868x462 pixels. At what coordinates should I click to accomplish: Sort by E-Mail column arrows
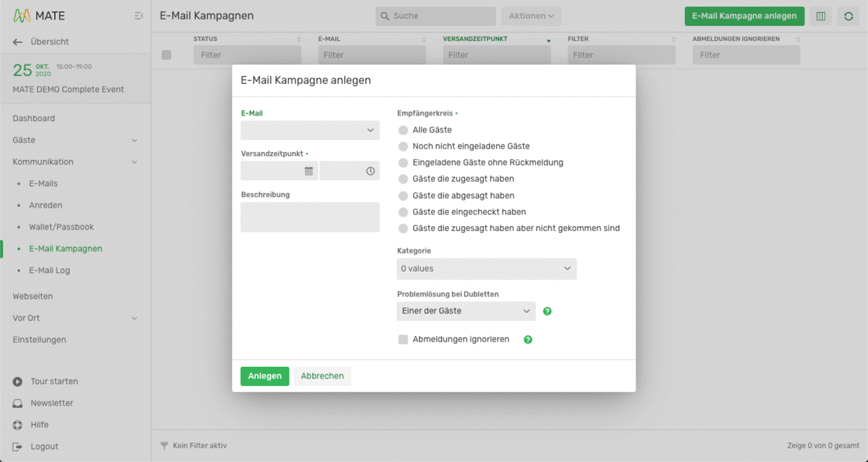424,39
